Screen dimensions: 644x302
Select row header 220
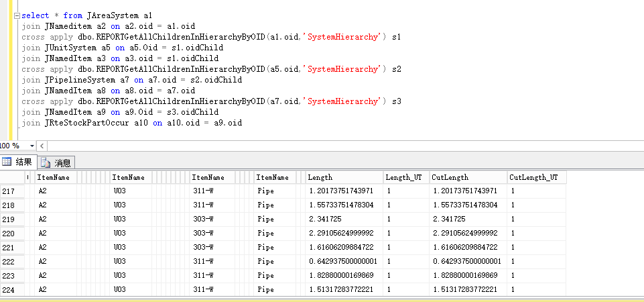coord(12,234)
